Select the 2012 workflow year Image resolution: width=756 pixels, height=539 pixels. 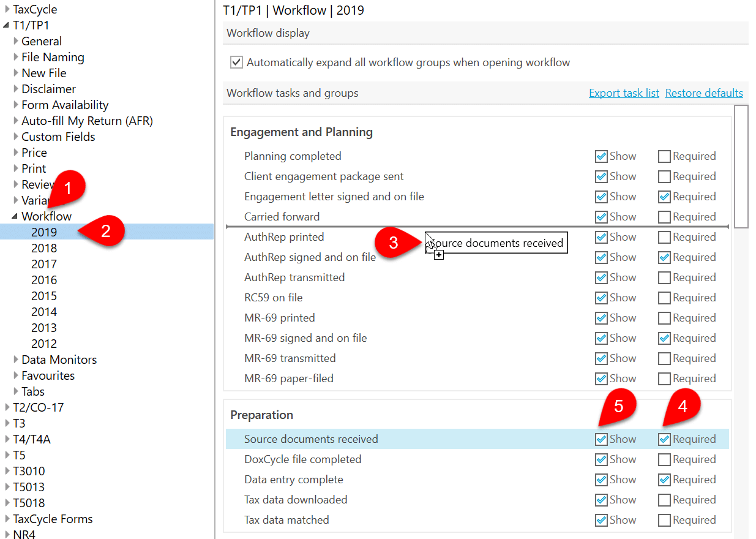[44, 344]
